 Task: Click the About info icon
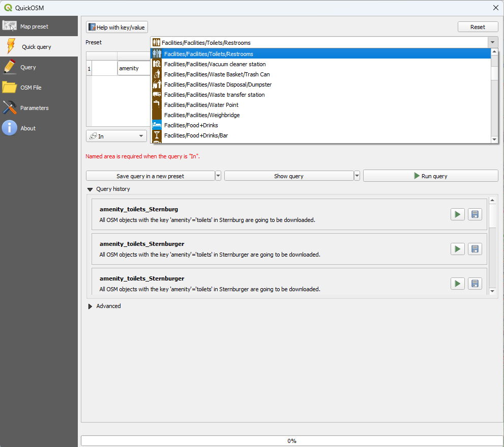[9, 127]
